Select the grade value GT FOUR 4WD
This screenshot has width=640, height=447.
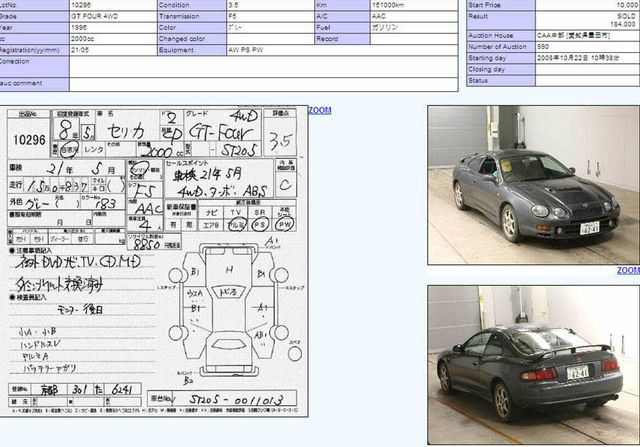94,16
